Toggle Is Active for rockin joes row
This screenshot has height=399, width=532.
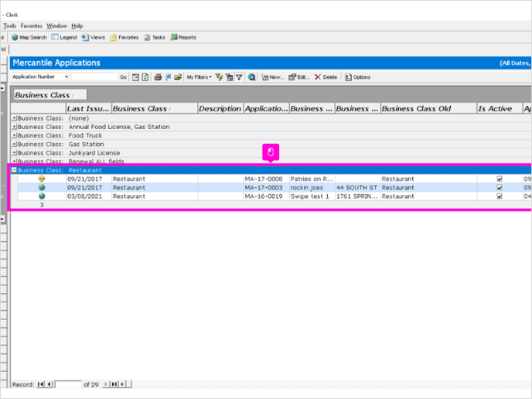point(500,187)
